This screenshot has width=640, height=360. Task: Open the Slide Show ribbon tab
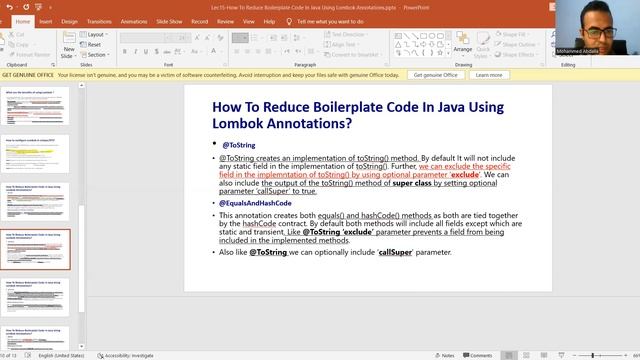169,22
